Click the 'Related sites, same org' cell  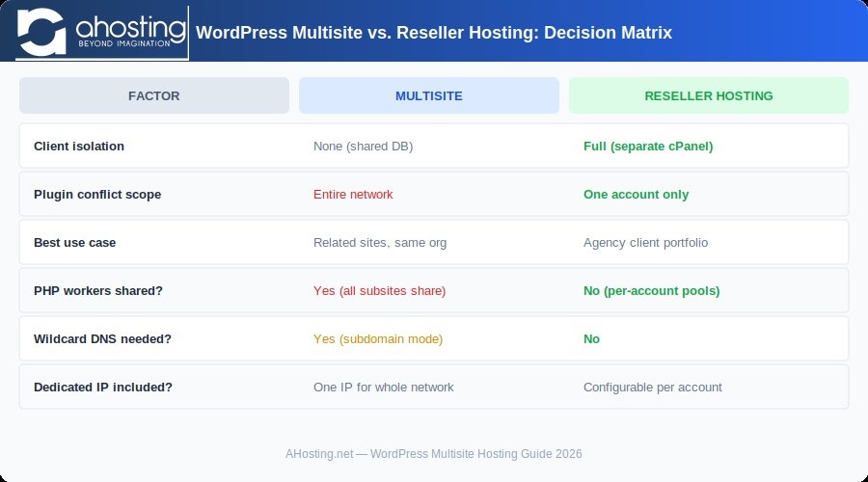[x=380, y=242]
